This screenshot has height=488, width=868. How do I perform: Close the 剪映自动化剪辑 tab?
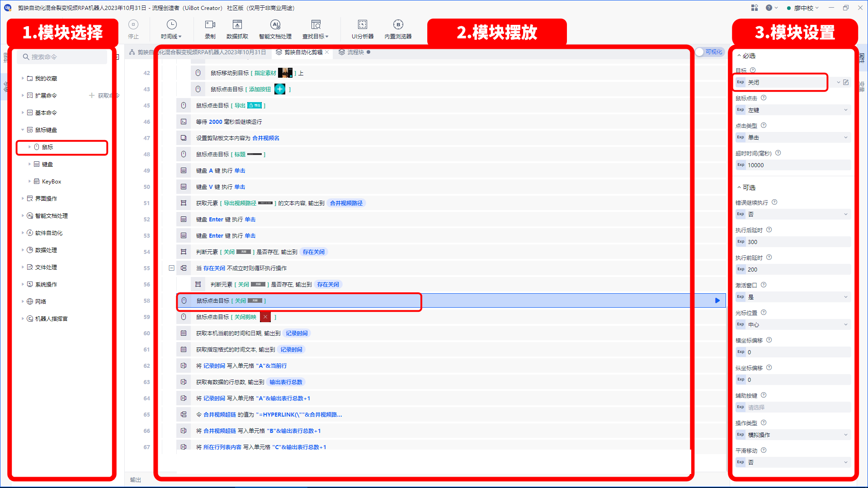(327, 52)
